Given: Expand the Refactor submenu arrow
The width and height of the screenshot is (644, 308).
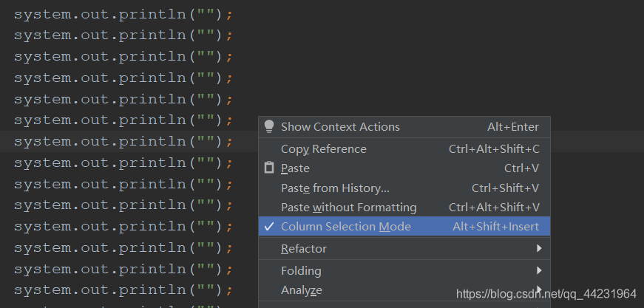Looking at the screenshot, I should [539, 249].
